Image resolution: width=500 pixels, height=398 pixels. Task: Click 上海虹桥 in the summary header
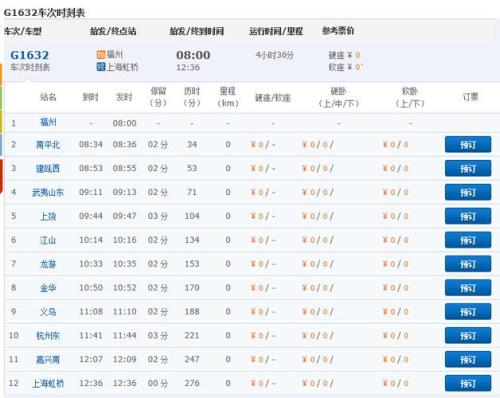pos(122,67)
